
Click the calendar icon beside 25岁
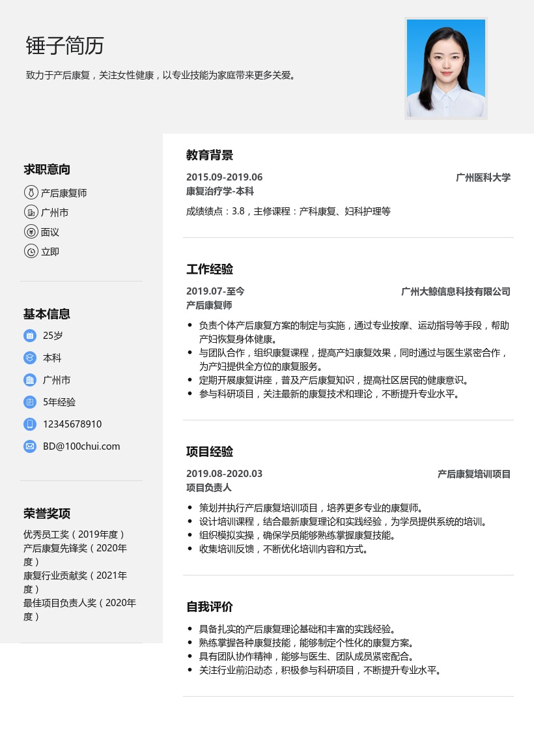(30, 336)
